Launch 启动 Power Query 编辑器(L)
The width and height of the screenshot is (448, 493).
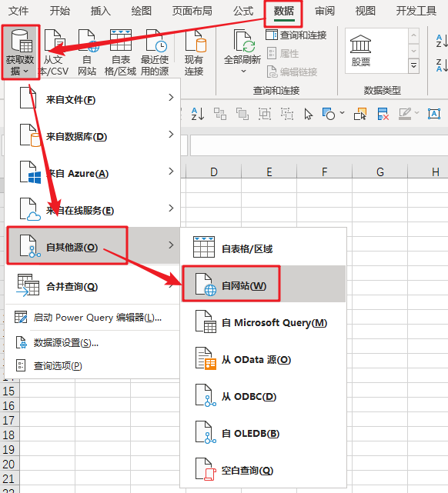tap(93, 318)
